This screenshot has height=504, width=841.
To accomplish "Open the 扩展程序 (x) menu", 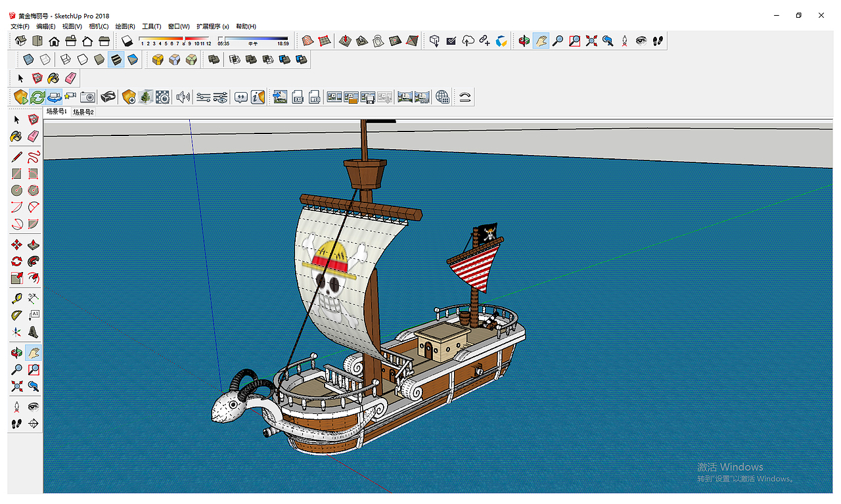I will click(213, 26).
